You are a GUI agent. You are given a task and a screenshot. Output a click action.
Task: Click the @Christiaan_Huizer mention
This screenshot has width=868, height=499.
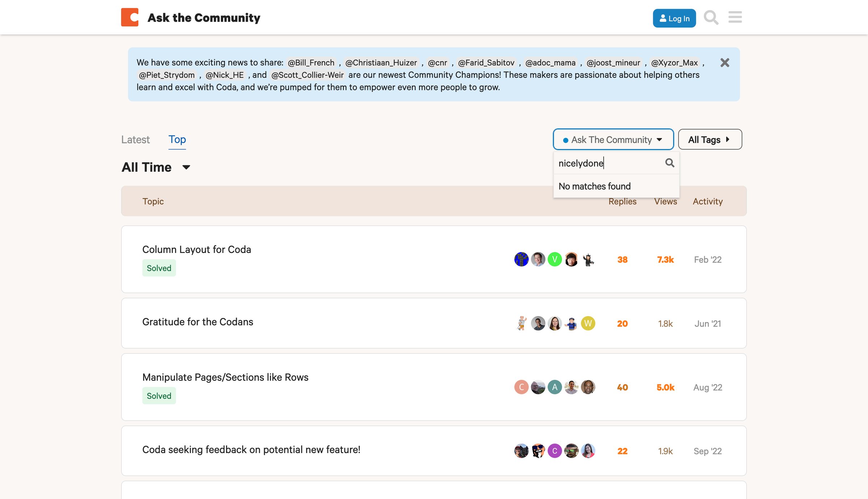[381, 63]
